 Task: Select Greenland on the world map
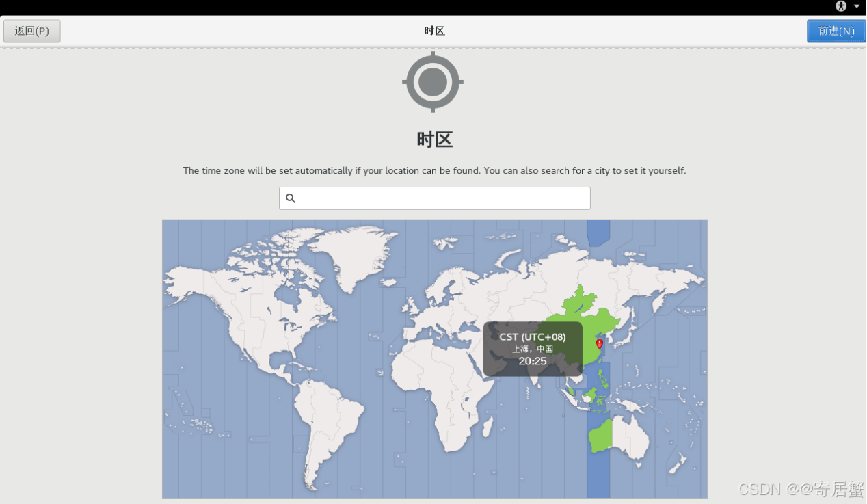coord(356,256)
